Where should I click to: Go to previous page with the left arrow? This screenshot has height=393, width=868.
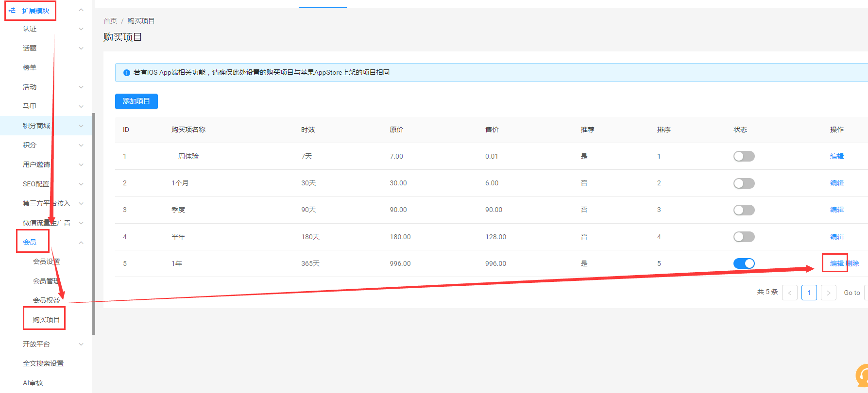(790, 293)
